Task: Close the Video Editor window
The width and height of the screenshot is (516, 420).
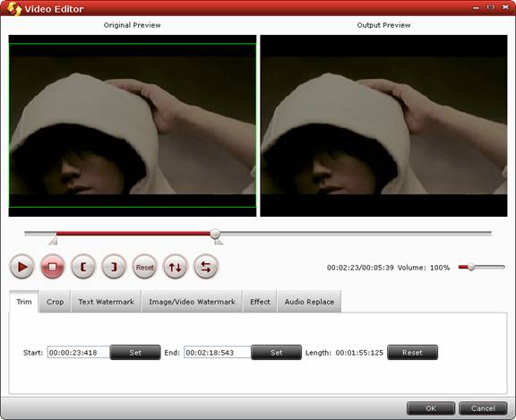Action: coord(505,7)
